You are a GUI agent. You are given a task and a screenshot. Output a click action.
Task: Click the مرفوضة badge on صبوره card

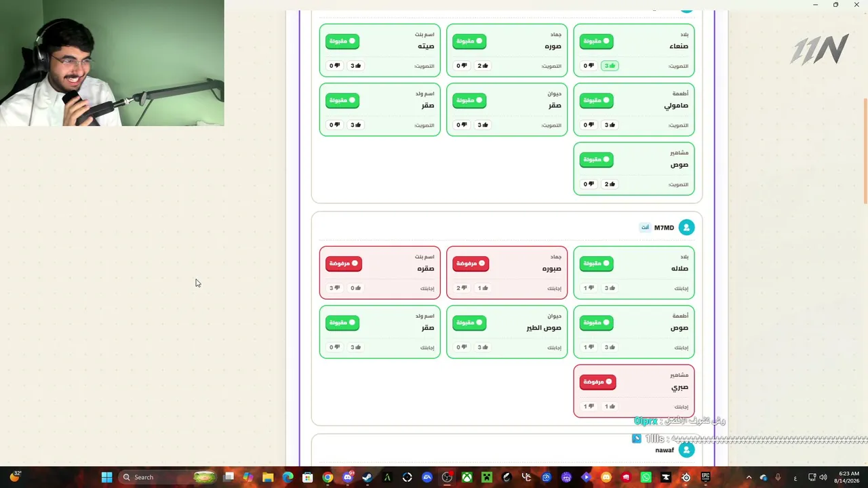pyautogui.click(x=471, y=263)
